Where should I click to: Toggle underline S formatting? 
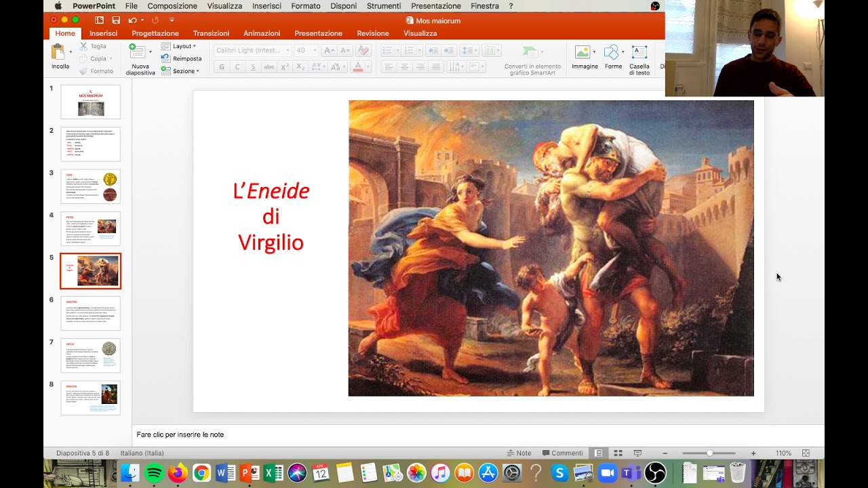pos(253,66)
